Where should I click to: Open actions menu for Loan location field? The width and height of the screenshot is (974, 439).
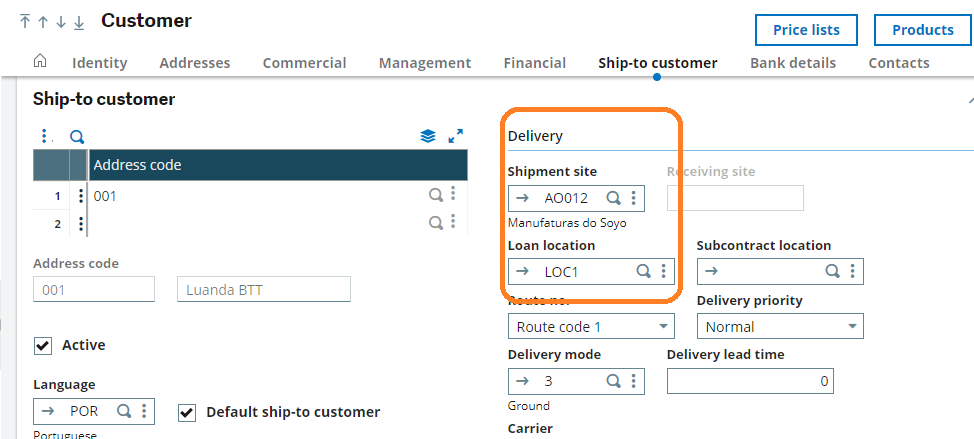[663, 271]
